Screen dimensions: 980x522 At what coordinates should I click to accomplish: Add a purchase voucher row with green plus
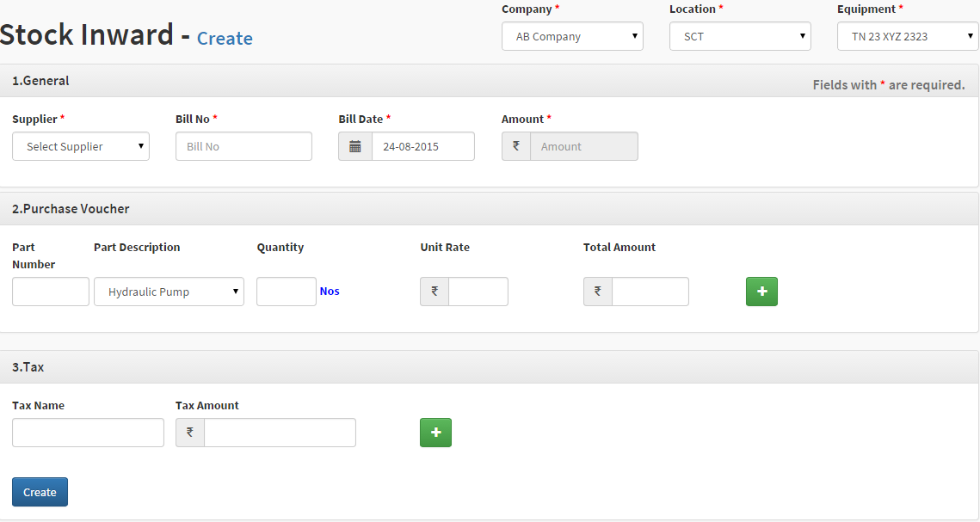coord(761,292)
